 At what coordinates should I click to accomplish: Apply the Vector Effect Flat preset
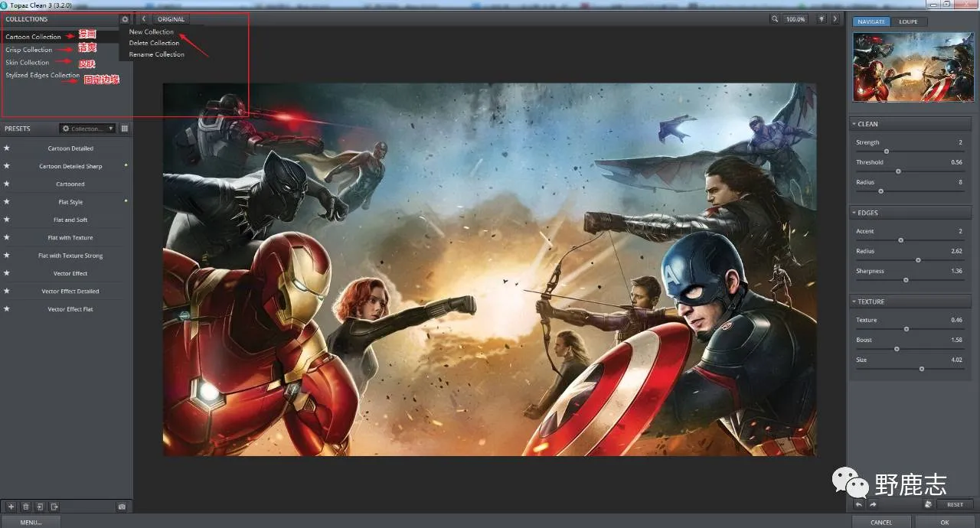click(70, 309)
